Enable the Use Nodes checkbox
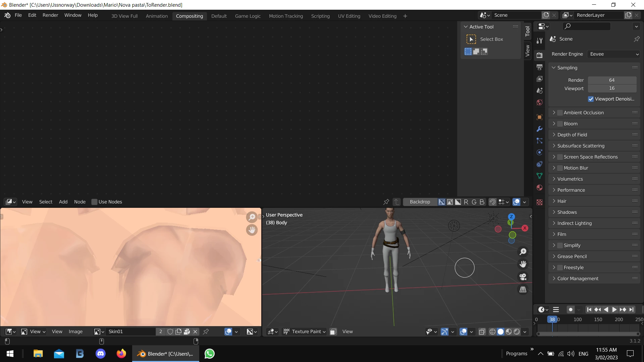644x362 pixels. tap(95, 202)
